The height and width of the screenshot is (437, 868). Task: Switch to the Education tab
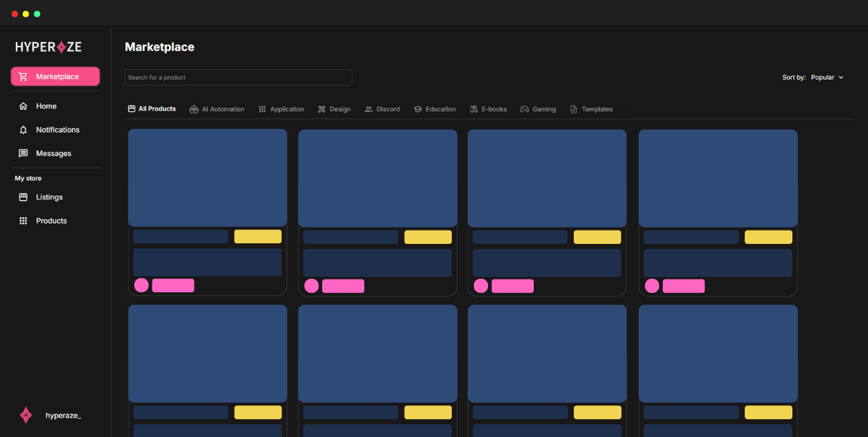click(435, 109)
